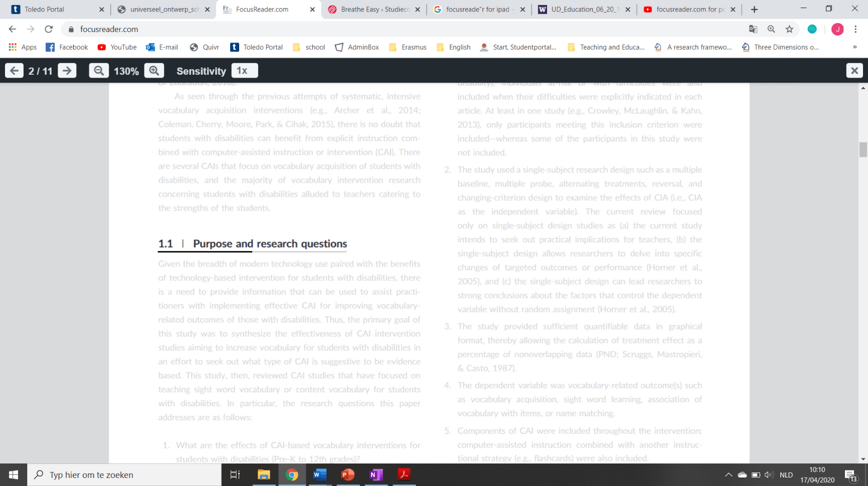Open File Explorer from the taskbar
This screenshot has width=868, height=486.
pyautogui.click(x=264, y=474)
